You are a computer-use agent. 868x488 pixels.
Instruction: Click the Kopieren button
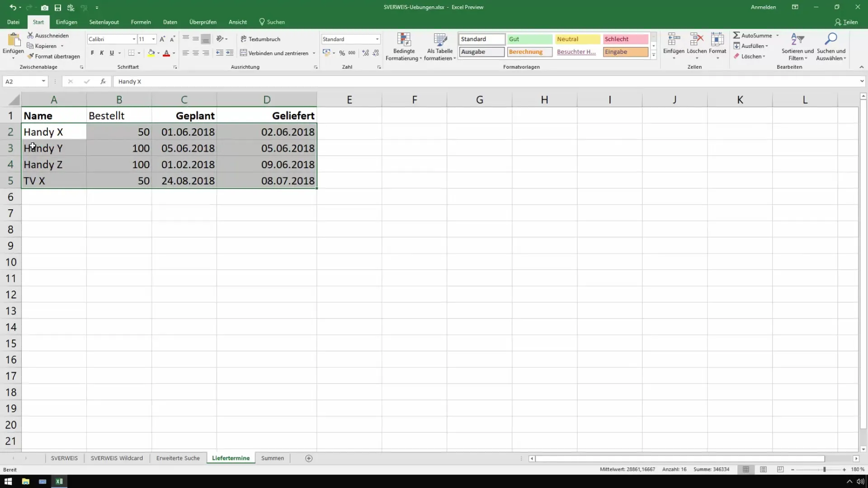click(42, 46)
